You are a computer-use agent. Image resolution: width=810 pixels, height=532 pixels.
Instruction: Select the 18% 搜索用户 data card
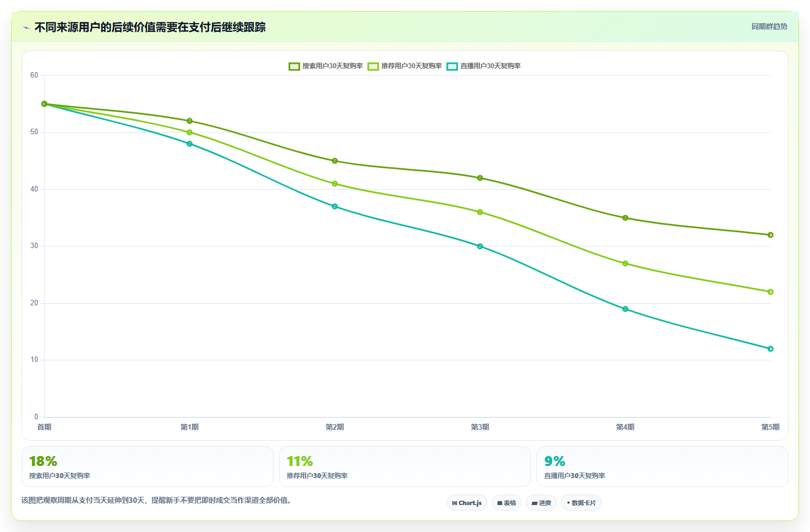pyautogui.click(x=148, y=467)
